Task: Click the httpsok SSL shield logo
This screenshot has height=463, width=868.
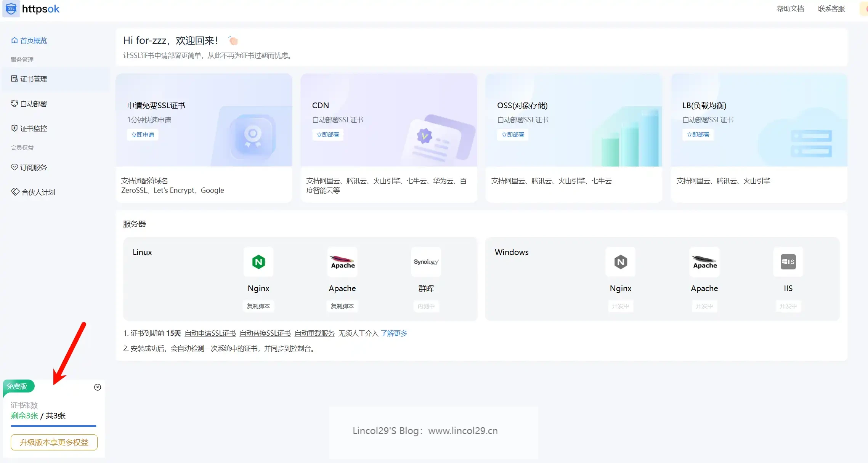Action: [x=11, y=8]
